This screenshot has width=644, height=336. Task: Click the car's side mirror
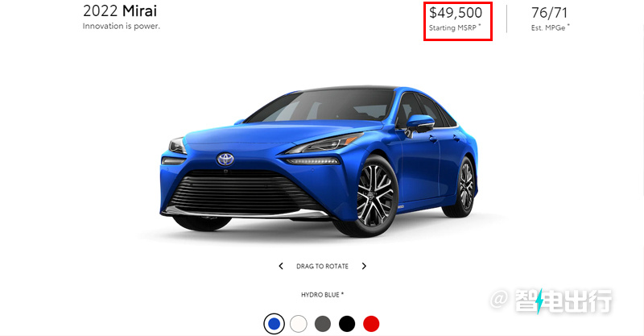tap(419, 124)
